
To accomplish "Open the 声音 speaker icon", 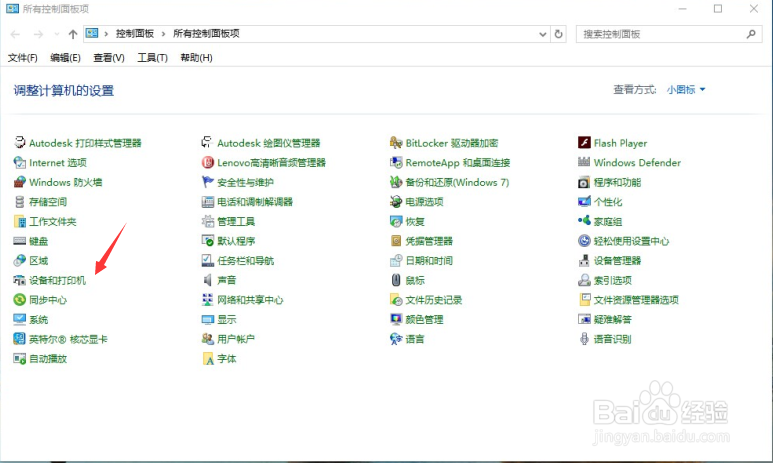I will pos(208,280).
